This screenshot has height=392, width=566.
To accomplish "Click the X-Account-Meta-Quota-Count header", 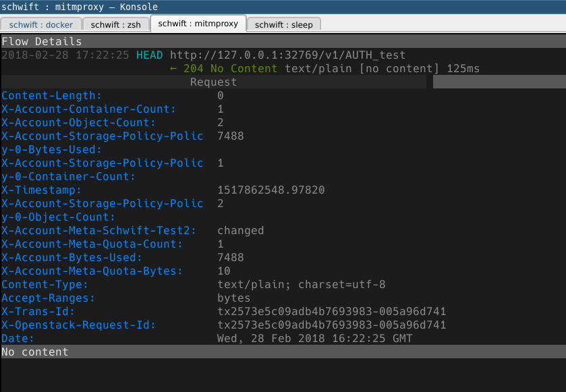I will [x=92, y=244].
